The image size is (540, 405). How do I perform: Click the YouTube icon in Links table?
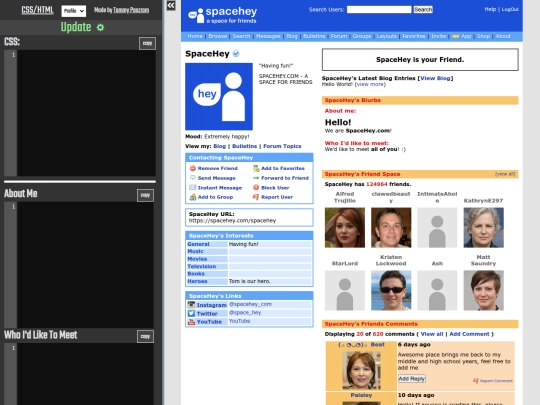(191, 322)
